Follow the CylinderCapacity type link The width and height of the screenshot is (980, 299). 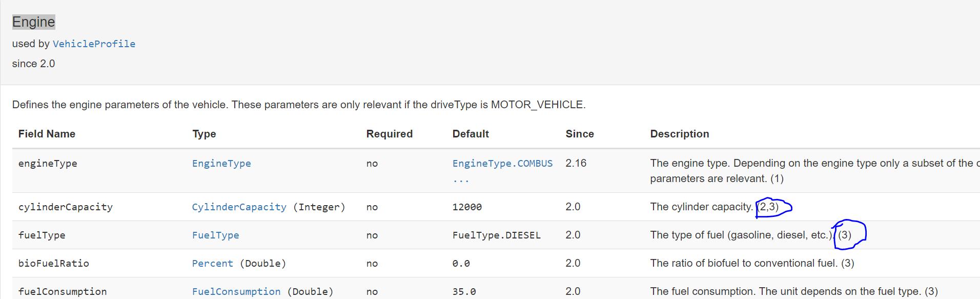(239, 207)
